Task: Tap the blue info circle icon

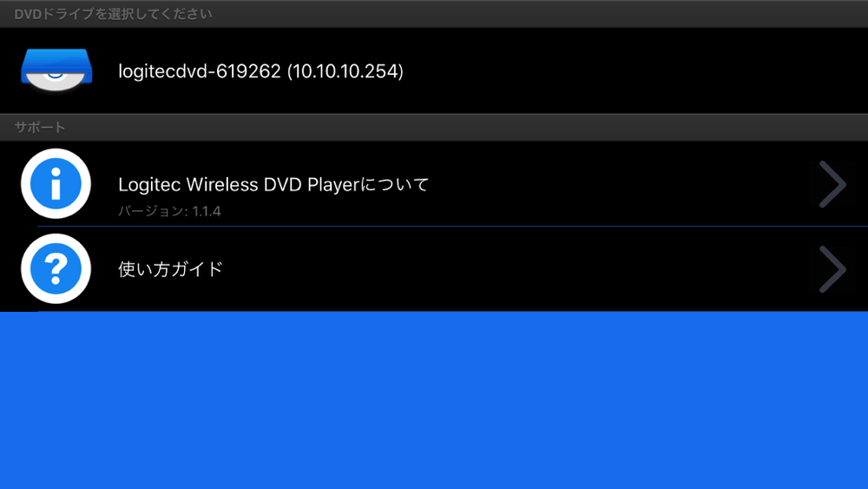Action: click(56, 183)
